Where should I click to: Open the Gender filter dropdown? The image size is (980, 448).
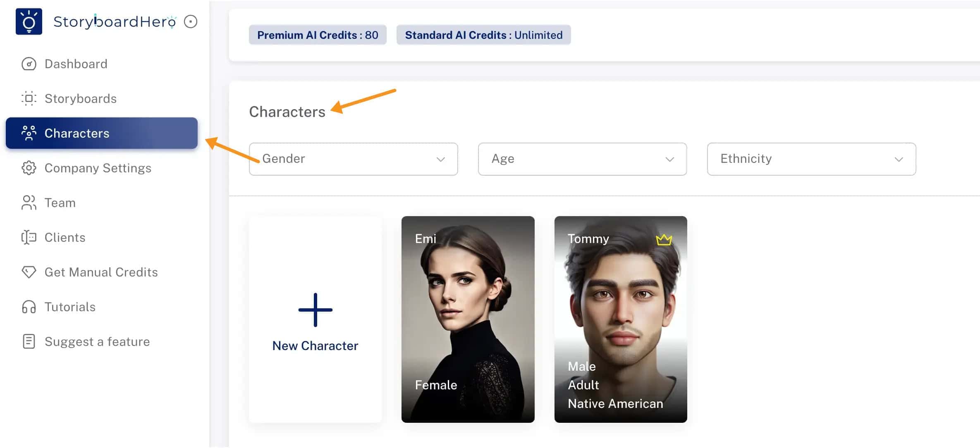pos(353,159)
